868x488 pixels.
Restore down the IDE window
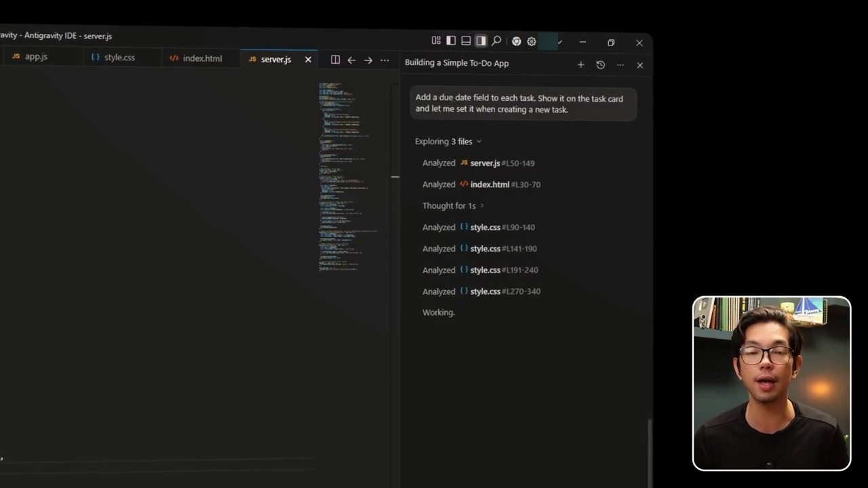(x=611, y=43)
